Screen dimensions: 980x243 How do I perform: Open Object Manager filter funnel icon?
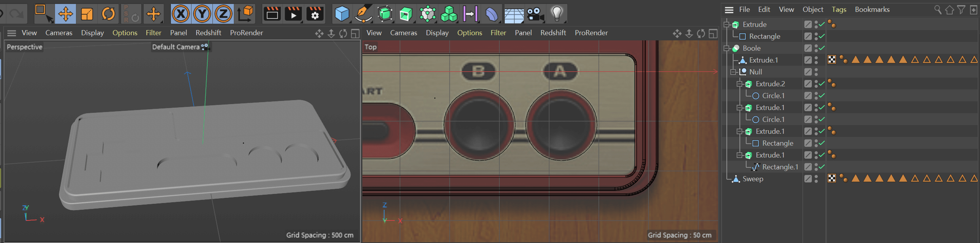coord(961,9)
